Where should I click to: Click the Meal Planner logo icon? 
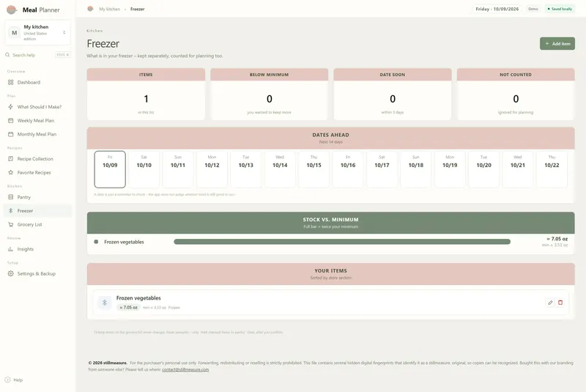[12, 10]
